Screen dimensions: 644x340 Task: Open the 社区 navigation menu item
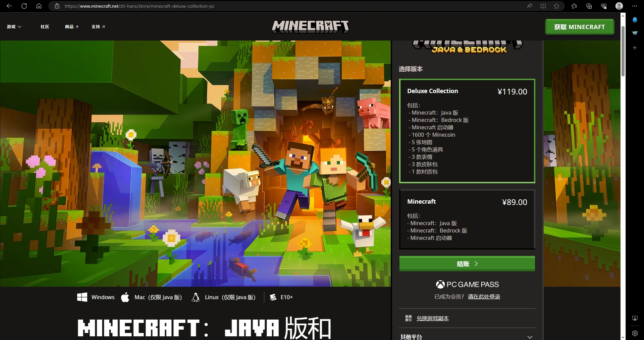coord(45,26)
